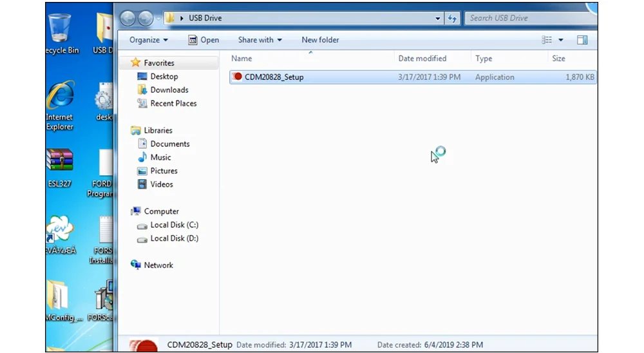Image resolution: width=644 pixels, height=353 pixels.
Task: Sort by the Type column header
Action: (484, 59)
